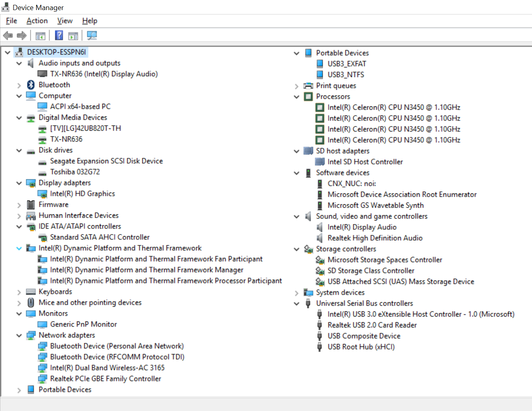Click the Bluetooth category icon
Screen dimensions: 532x411
click(x=31, y=85)
